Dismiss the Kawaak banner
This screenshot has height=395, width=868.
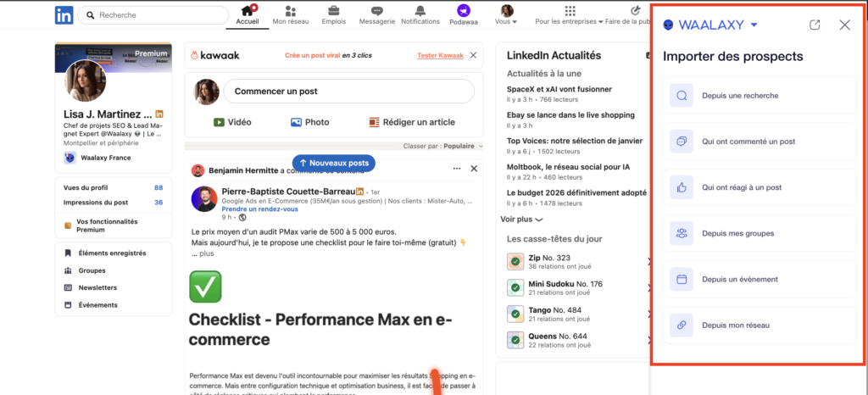[473, 55]
